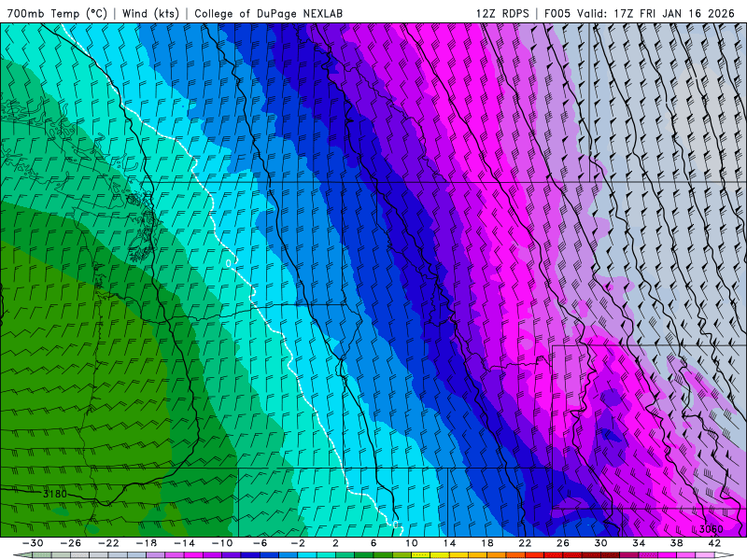Click the 26 label on the color scale
The width and height of the screenshot is (747, 560).
click(x=563, y=543)
